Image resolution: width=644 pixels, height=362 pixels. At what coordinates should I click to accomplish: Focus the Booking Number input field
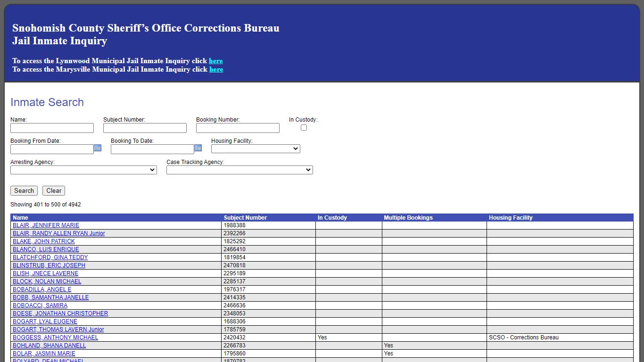(238, 128)
